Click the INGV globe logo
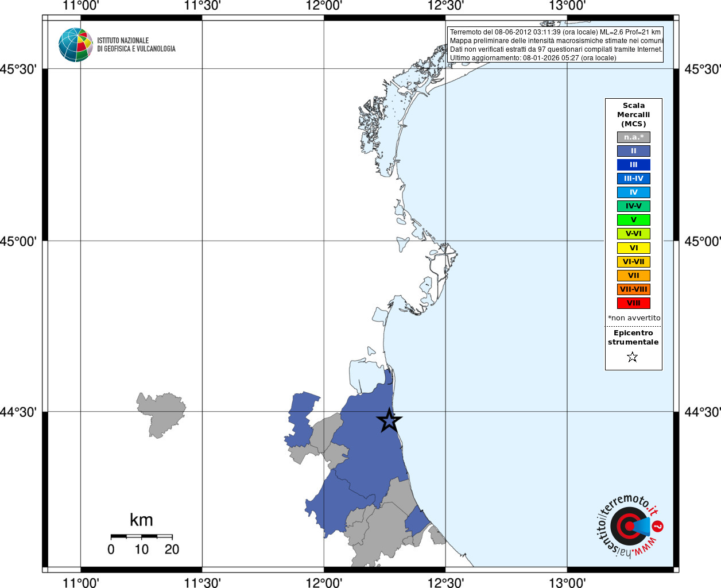This screenshot has height=588, width=721. click(x=76, y=45)
